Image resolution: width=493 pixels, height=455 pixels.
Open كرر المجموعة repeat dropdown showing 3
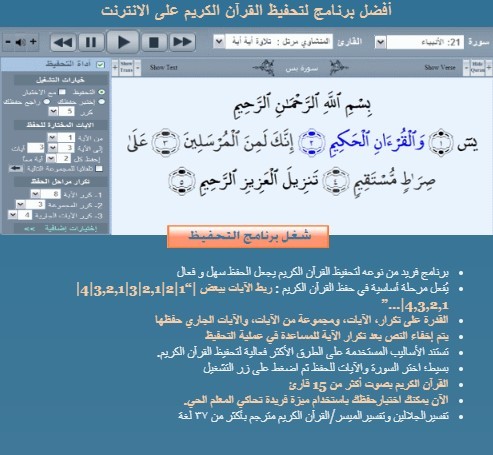tap(20, 204)
